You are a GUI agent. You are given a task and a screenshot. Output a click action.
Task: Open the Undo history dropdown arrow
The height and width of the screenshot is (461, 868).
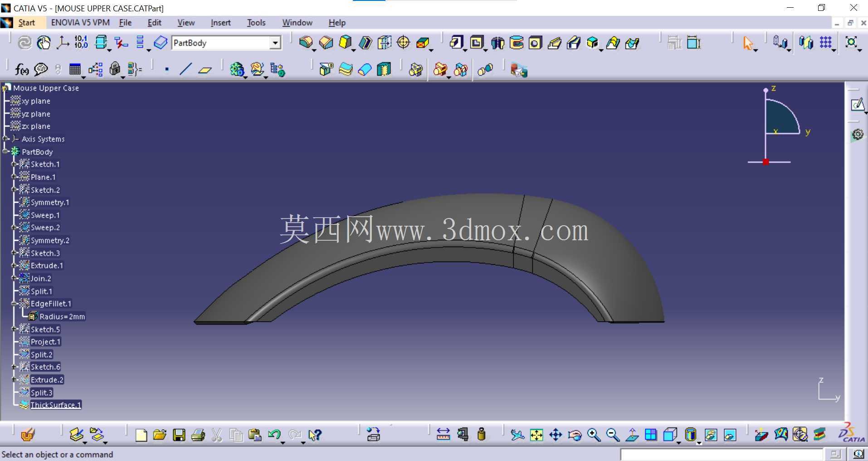coord(283,442)
